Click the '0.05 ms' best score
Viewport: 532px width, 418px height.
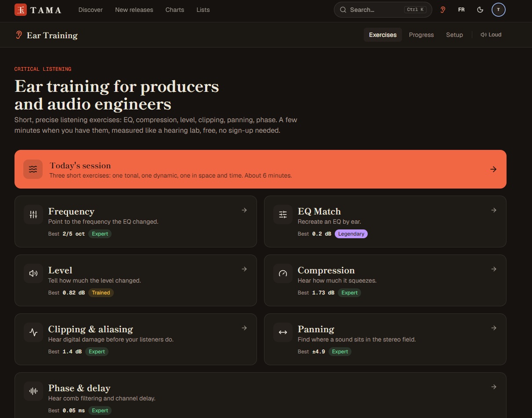[x=74, y=411]
